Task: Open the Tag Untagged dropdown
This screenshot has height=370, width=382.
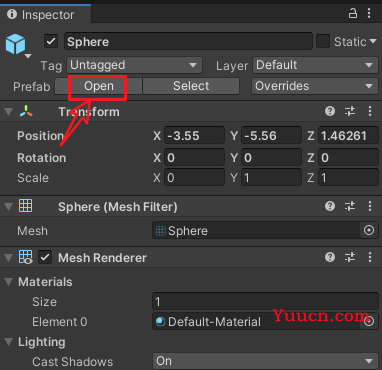Action: 134,65
